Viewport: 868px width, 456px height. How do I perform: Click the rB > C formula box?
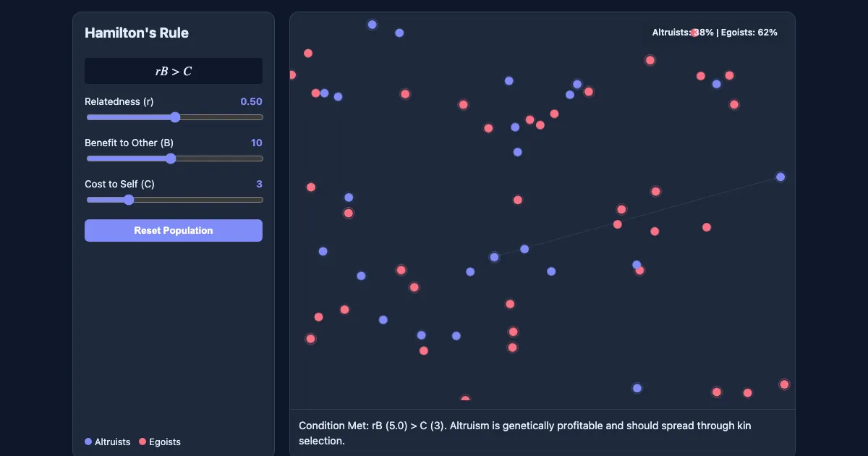(174, 71)
